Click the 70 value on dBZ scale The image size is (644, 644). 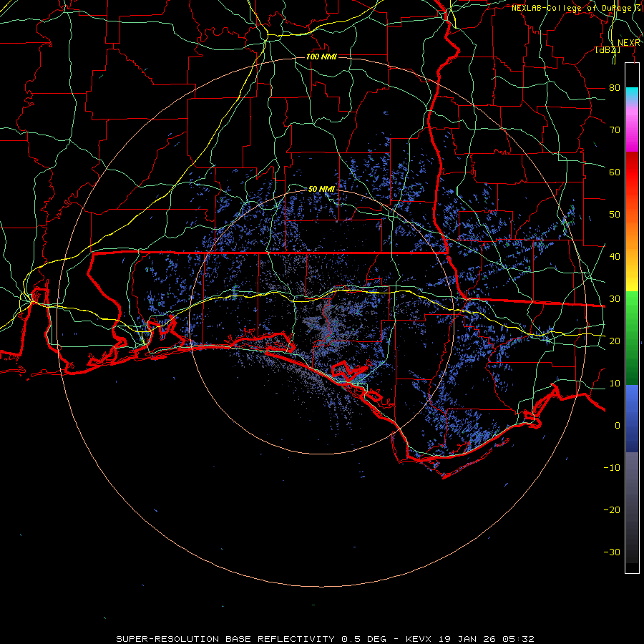[x=615, y=130]
